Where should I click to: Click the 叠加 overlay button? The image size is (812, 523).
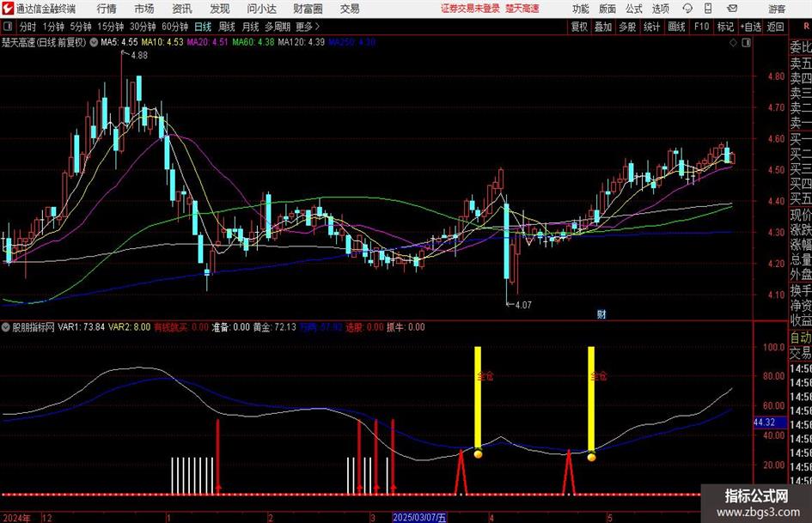click(x=603, y=27)
